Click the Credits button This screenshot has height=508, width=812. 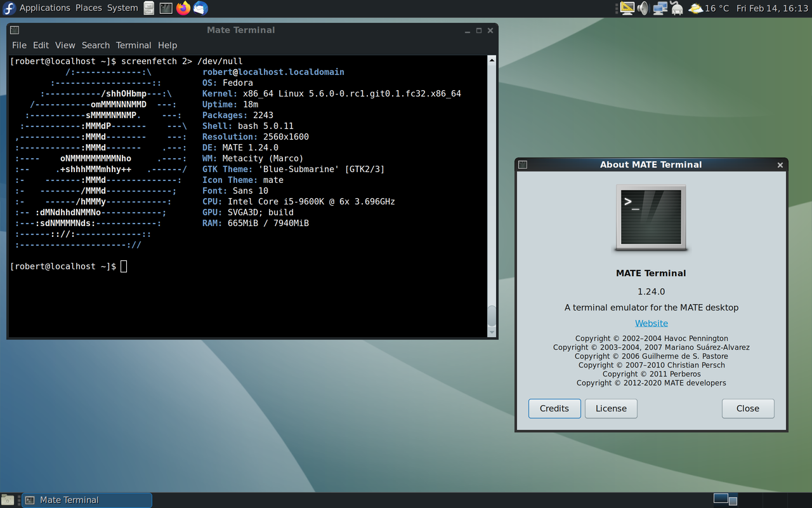pyautogui.click(x=554, y=408)
